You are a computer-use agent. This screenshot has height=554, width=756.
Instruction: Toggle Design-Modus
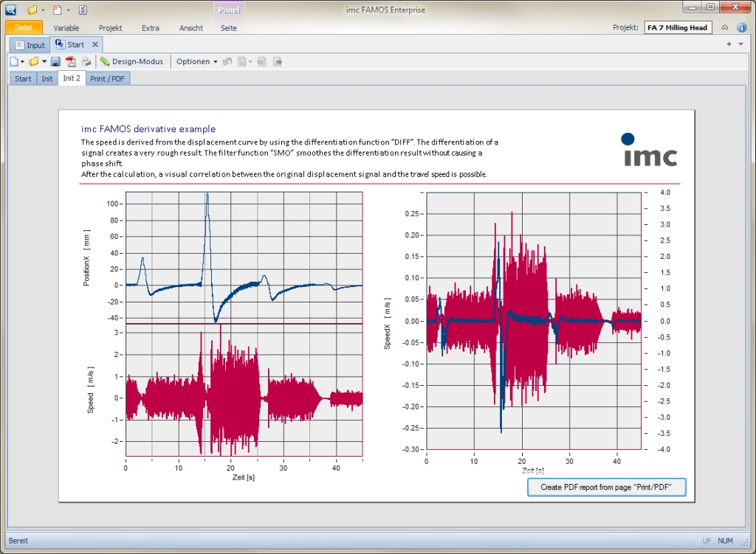click(131, 62)
